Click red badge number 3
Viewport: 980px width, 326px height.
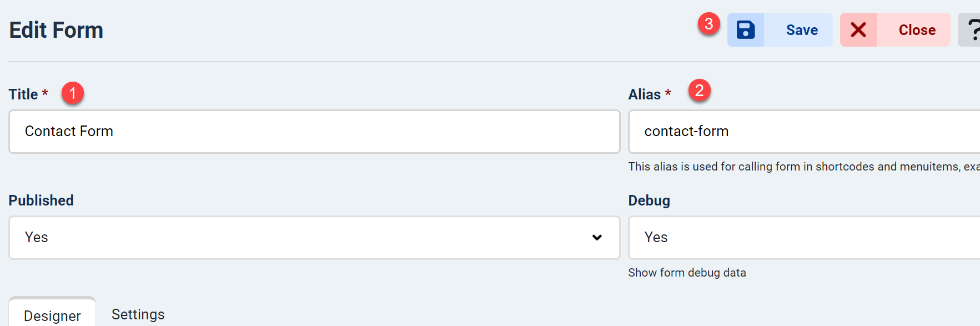709,24
